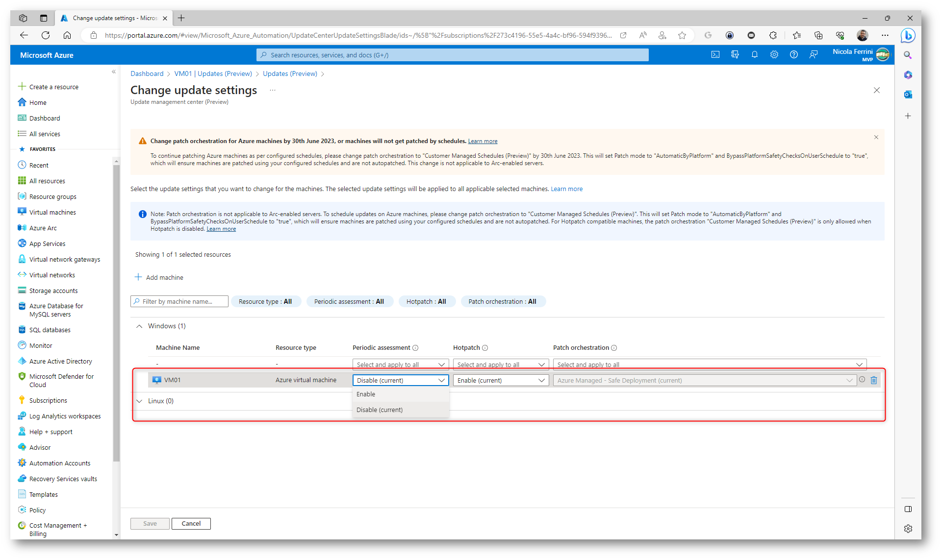Add page to browser favorites star

coord(682,35)
